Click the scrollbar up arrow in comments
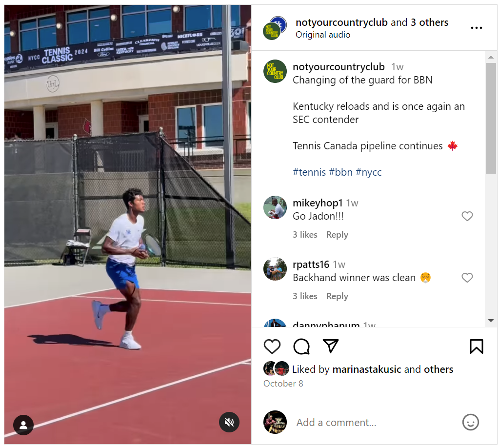This screenshot has width=499, height=448. click(491, 57)
